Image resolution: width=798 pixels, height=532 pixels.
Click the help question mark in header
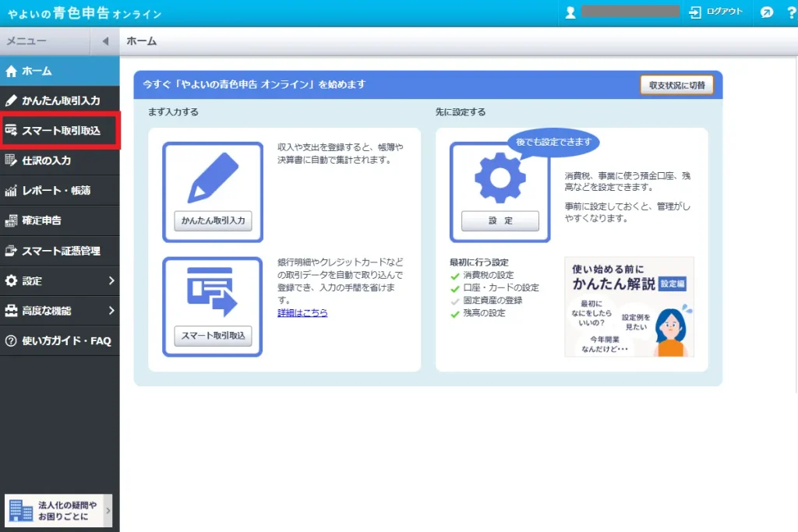[x=792, y=12]
